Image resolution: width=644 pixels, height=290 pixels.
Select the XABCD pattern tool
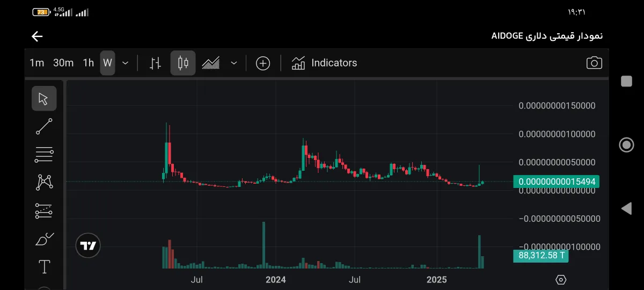pyautogui.click(x=44, y=183)
